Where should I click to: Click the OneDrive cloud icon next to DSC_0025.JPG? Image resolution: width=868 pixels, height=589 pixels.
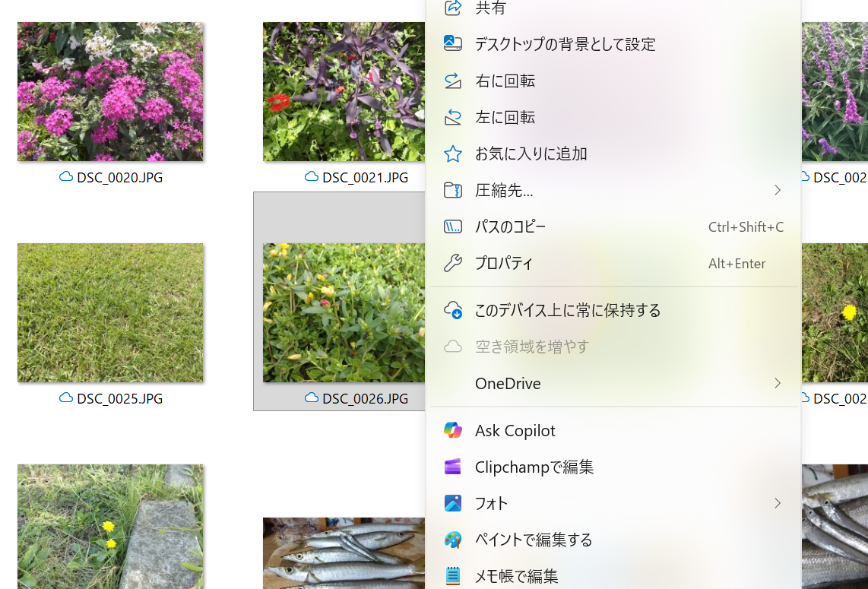pyautogui.click(x=65, y=398)
